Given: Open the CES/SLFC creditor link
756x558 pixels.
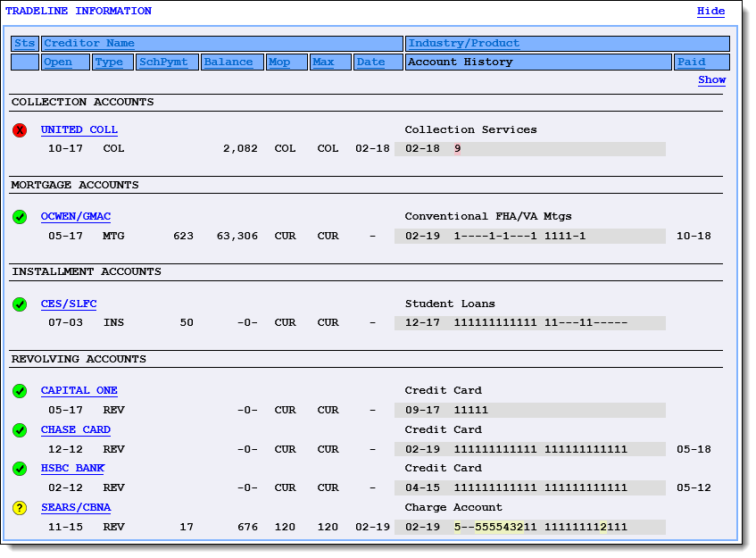Looking at the screenshot, I should pos(69,304).
